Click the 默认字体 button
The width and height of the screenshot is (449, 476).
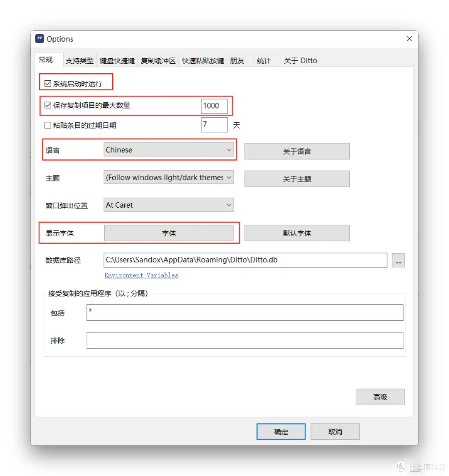coord(297,233)
